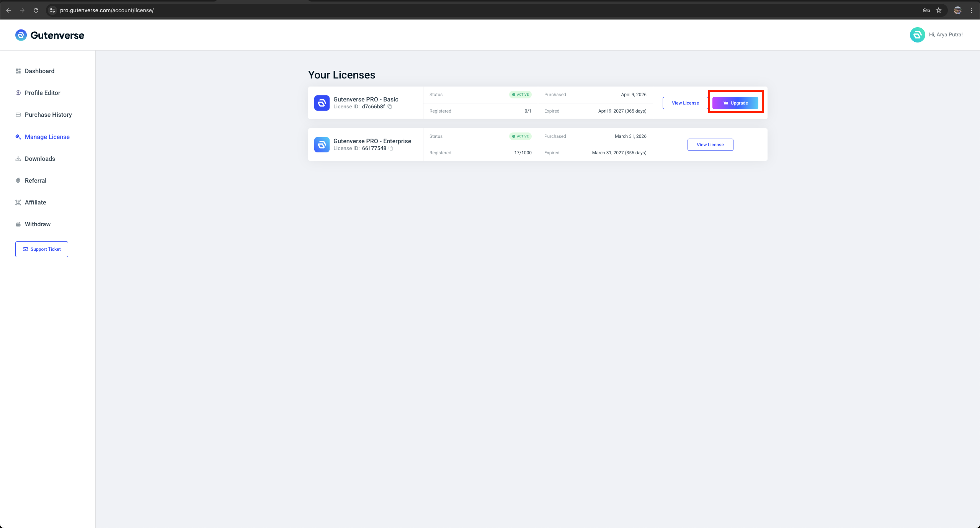Screen dimensions: 980x528
Task: Bookmark this page with the star icon
Action: 939,10
